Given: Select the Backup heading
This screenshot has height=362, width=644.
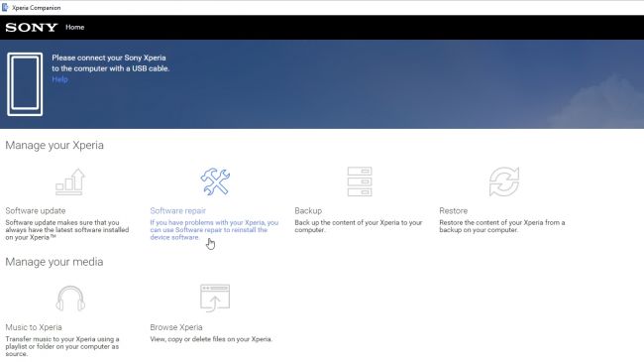Looking at the screenshot, I should click(308, 210).
